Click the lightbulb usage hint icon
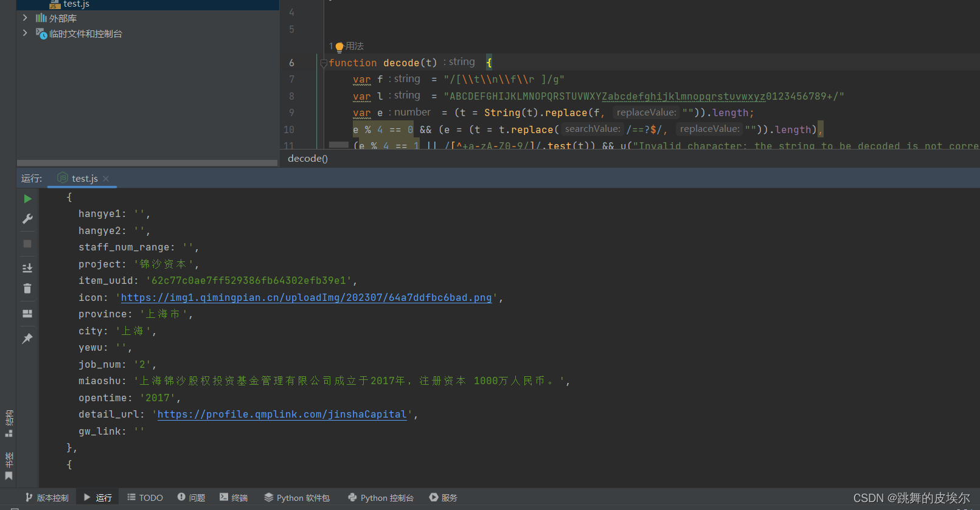This screenshot has width=980, height=510. click(339, 47)
